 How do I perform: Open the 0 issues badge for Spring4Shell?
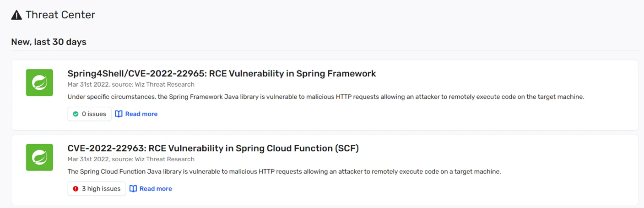pyautogui.click(x=90, y=114)
